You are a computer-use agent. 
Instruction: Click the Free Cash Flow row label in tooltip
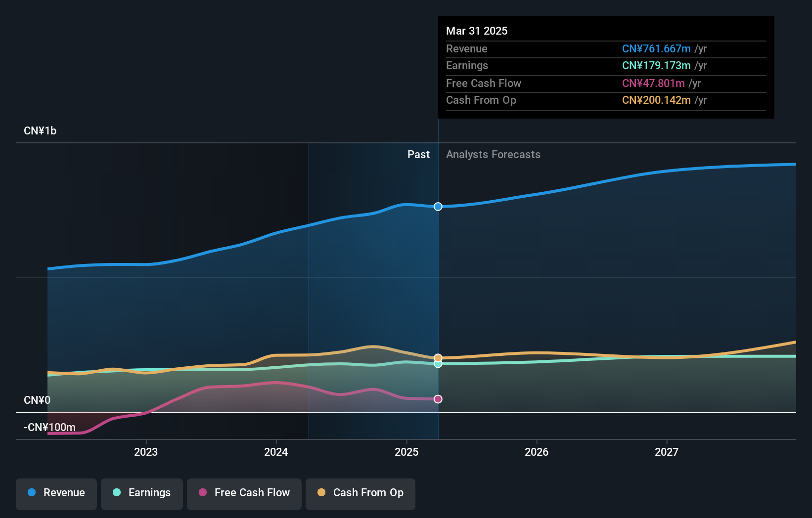[x=484, y=83]
